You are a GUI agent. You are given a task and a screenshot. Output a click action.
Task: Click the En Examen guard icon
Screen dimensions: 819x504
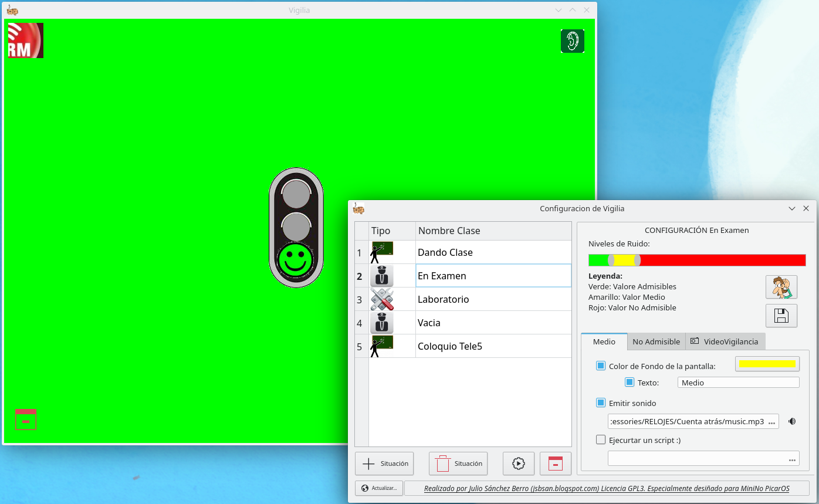coord(382,276)
